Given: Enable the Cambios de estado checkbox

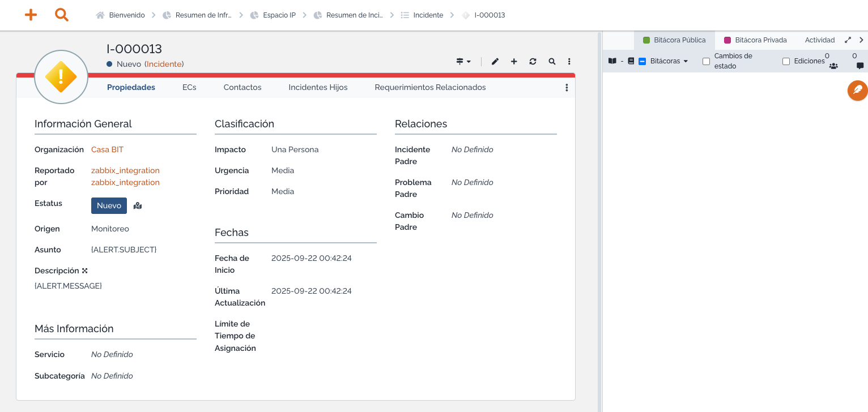Looking at the screenshot, I should (706, 61).
